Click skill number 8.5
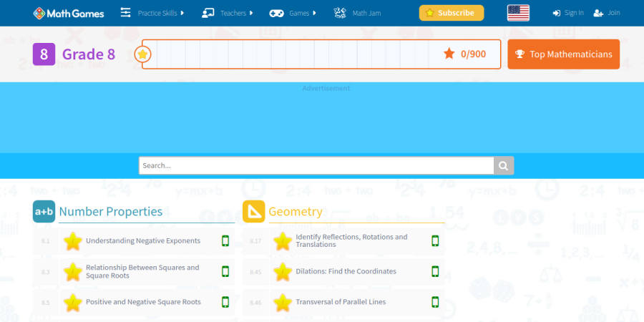Screen dimensions: 644x322 (46, 303)
